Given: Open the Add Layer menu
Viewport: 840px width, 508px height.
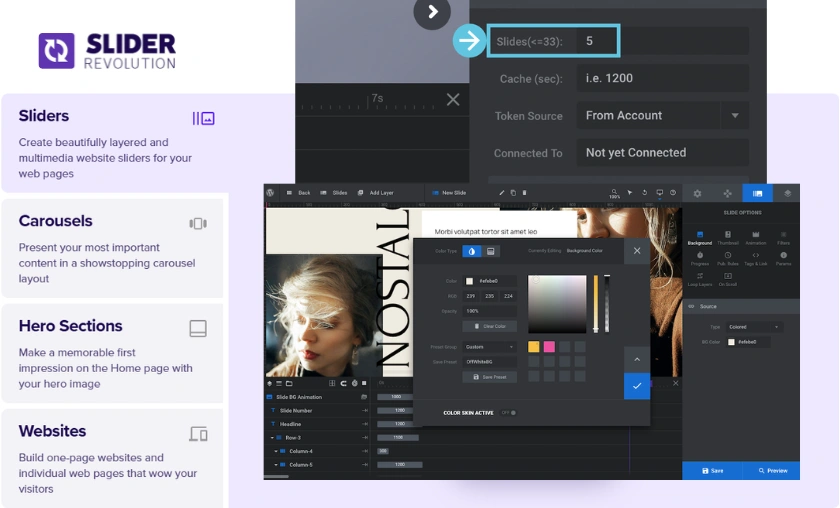Looking at the screenshot, I should [x=376, y=193].
